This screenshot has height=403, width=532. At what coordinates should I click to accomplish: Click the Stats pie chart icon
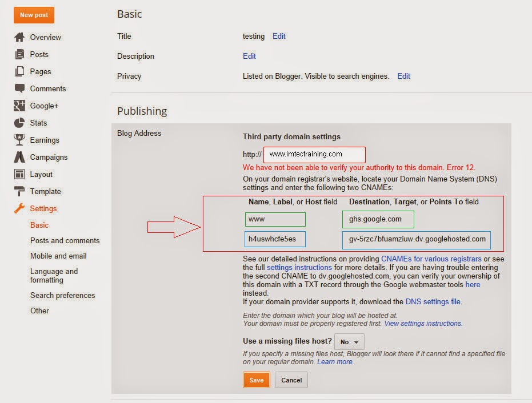(19, 123)
